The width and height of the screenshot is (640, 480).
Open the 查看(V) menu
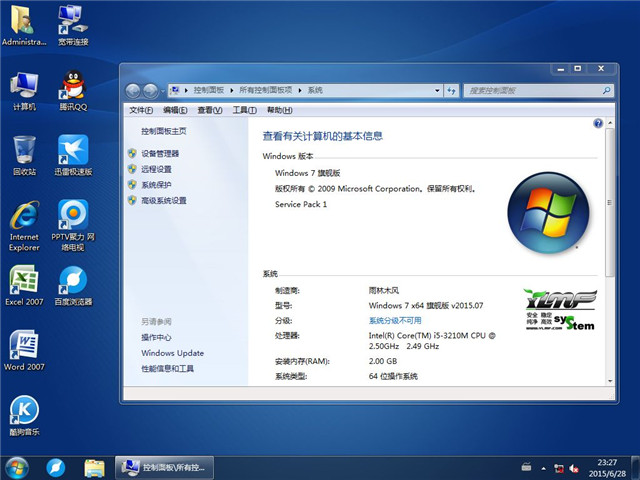[x=210, y=110]
